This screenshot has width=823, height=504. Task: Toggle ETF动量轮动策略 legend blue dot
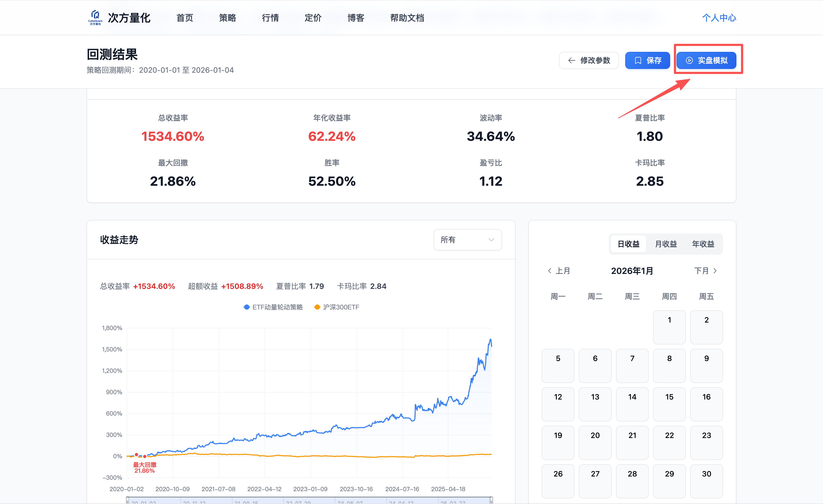pos(246,307)
